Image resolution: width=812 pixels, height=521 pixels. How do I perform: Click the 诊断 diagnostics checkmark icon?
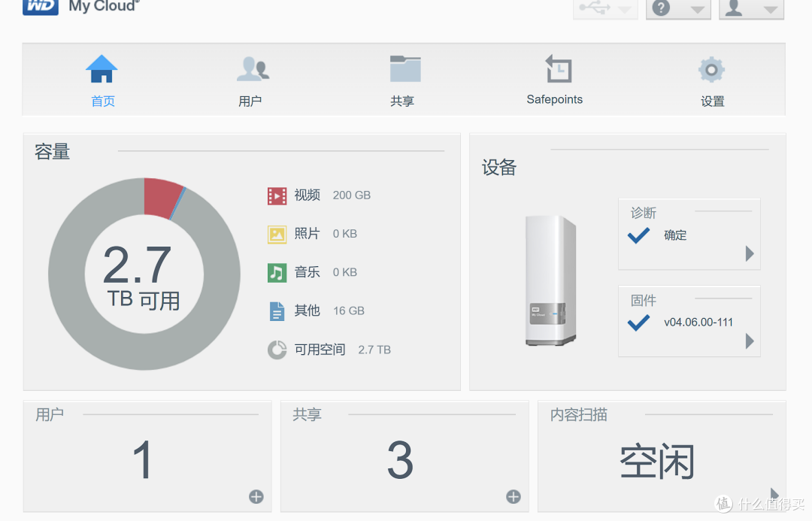[638, 235]
